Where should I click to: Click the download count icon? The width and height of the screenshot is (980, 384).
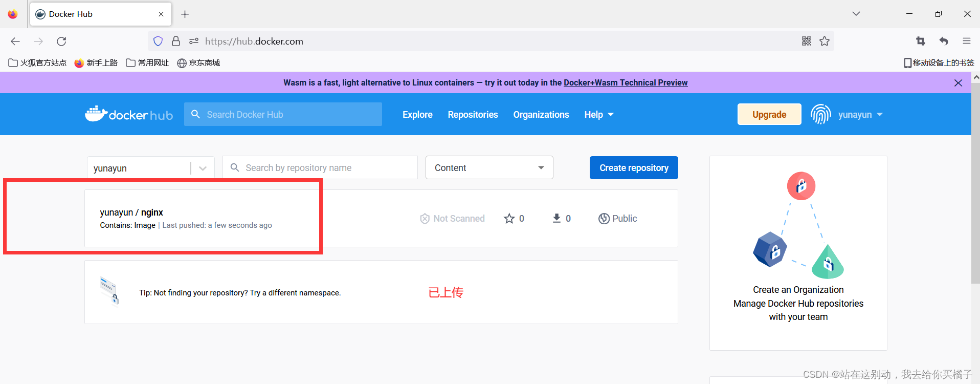556,219
